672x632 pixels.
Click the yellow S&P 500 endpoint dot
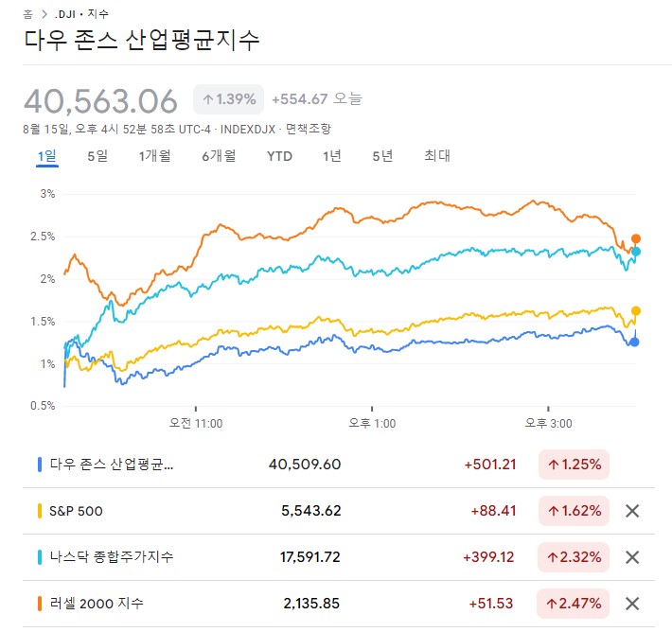pyautogui.click(x=636, y=310)
